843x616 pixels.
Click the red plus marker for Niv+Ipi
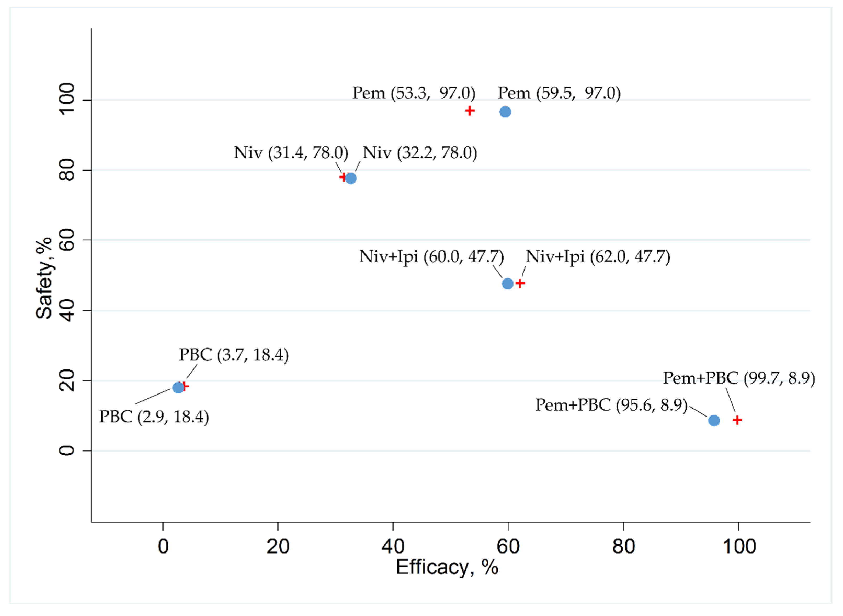click(520, 283)
